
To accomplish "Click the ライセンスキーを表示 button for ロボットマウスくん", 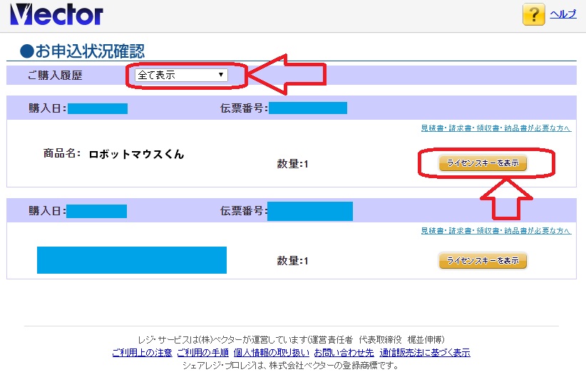I will (x=483, y=163).
